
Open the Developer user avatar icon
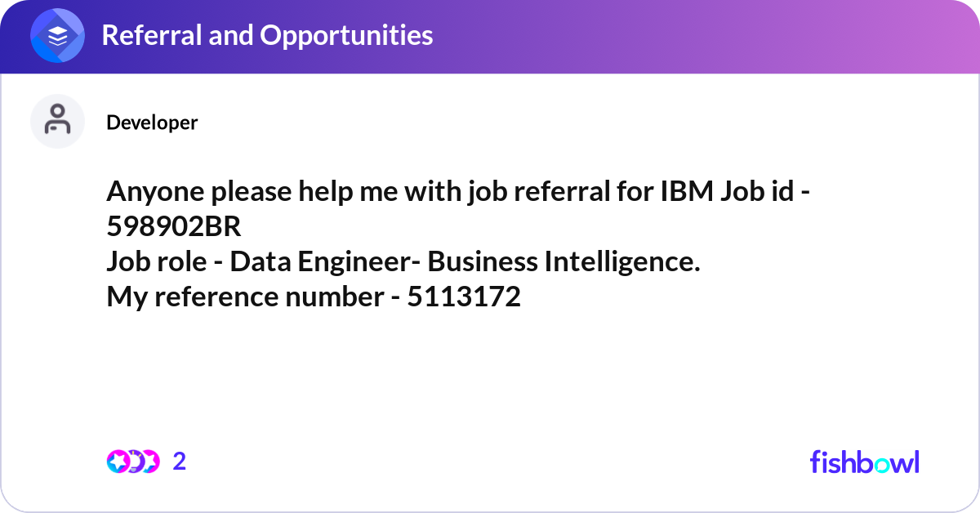point(58,121)
